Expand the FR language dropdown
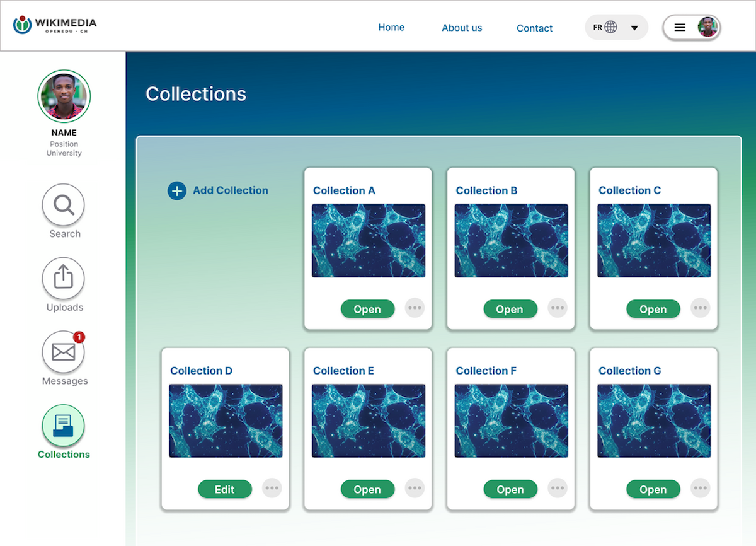756x546 pixels. point(634,28)
